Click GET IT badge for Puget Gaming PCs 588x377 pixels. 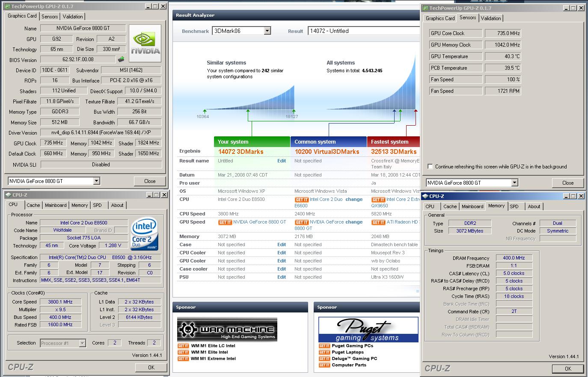pyautogui.click(x=324, y=346)
